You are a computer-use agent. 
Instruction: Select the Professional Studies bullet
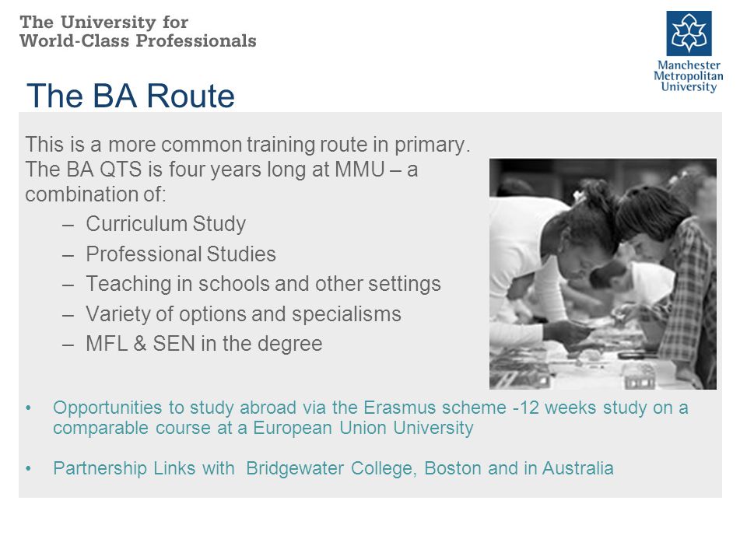tap(181, 254)
